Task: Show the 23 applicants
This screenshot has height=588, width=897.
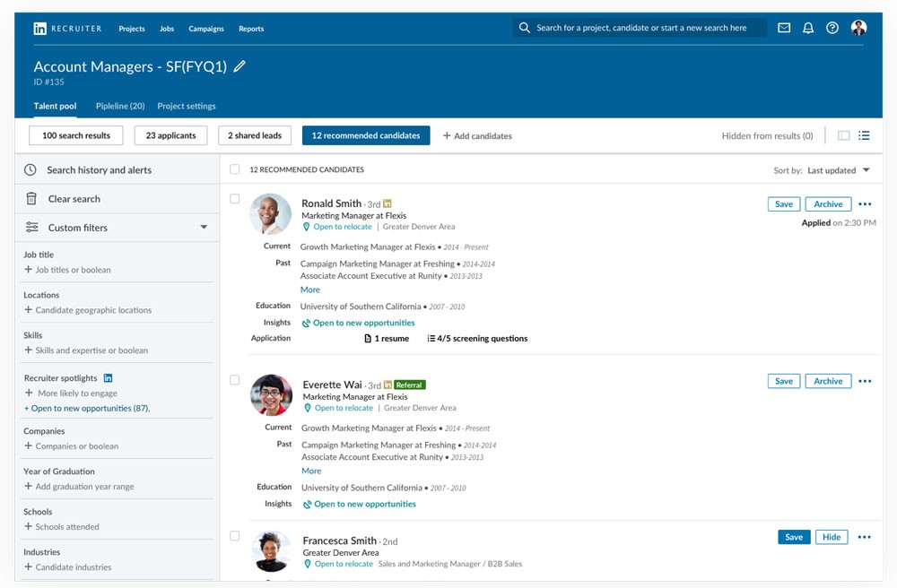Action: 170,135
